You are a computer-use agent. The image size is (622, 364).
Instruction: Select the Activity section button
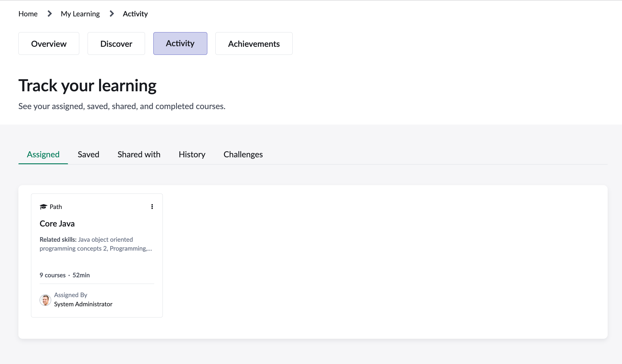180,43
